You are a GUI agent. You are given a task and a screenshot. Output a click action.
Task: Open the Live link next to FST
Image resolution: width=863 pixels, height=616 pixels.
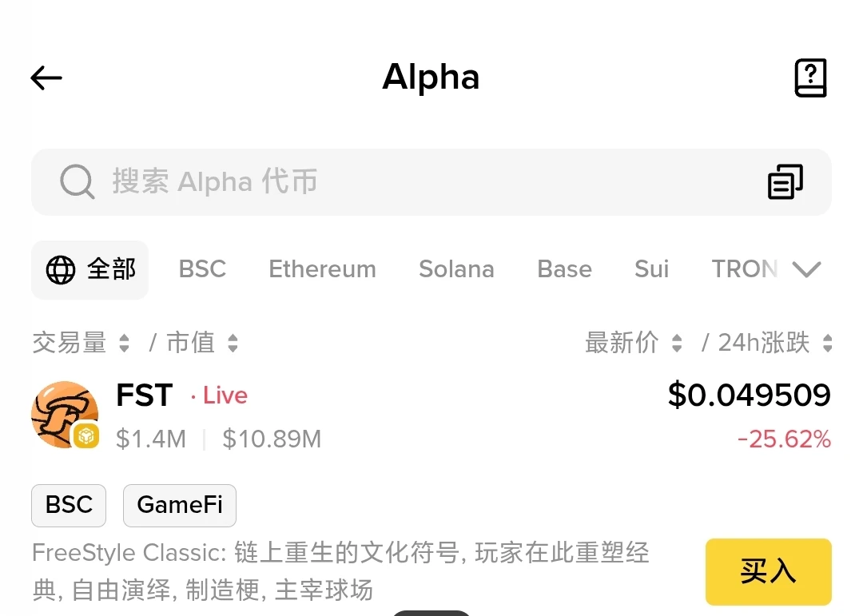tap(224, 395)
